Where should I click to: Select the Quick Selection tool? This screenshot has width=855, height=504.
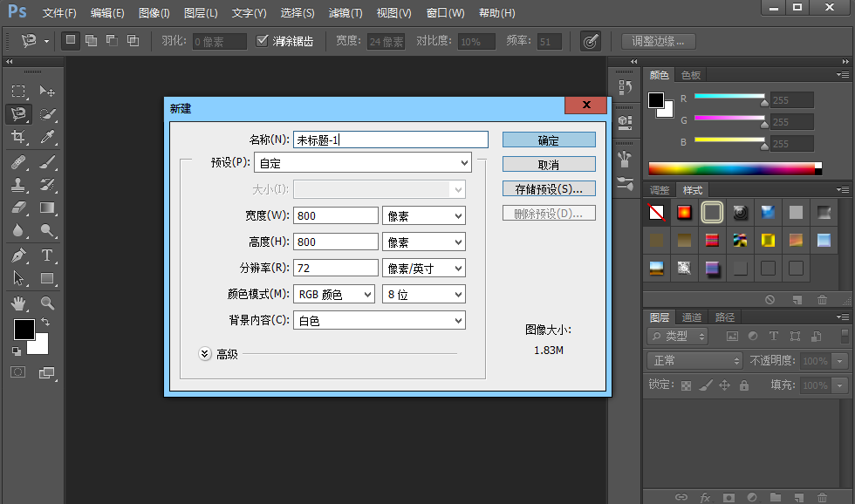click(47, 114)
